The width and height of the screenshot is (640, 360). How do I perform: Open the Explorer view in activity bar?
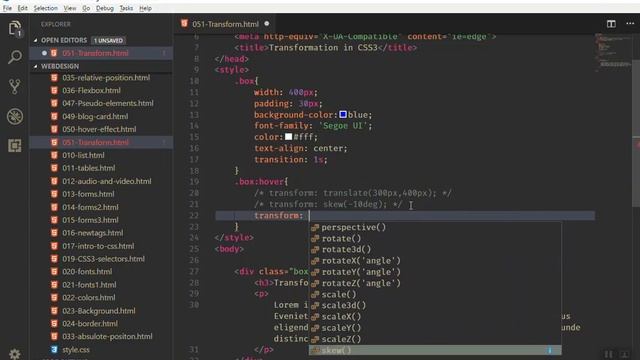(x=15, y=29)
